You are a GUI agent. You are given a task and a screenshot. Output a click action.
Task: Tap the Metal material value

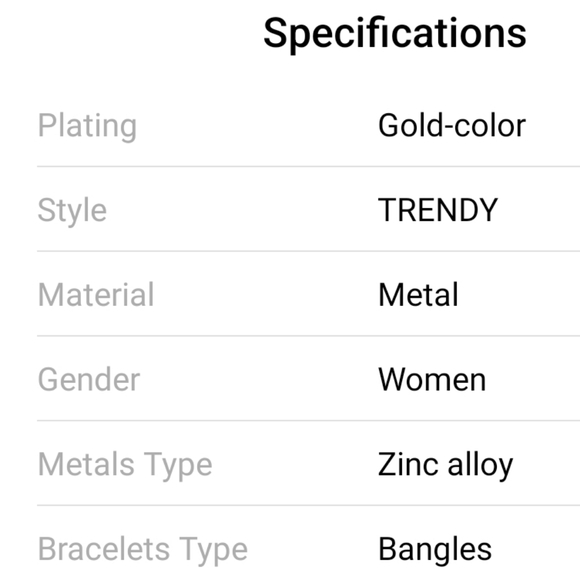pyautogui.click(x=418, y=295)
